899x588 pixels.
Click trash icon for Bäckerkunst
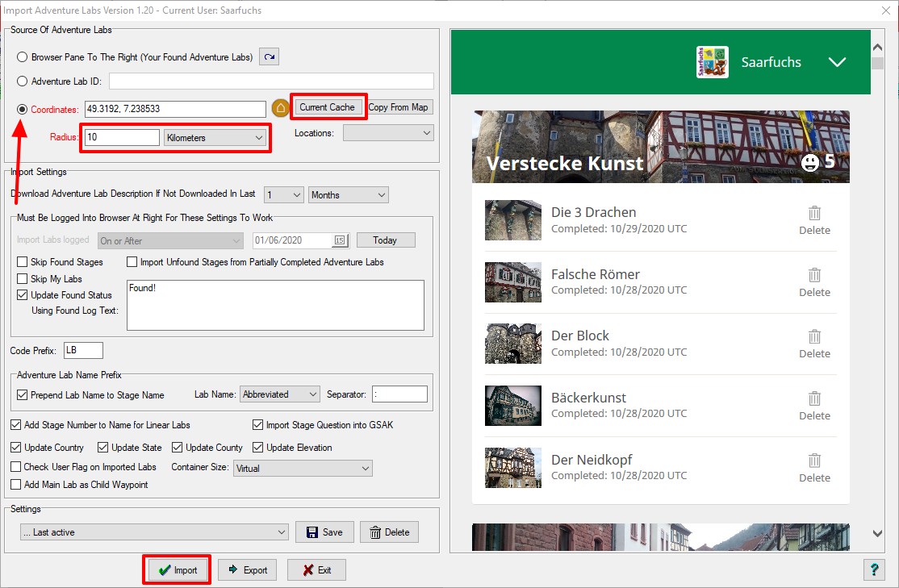click(x=814, y=398)
